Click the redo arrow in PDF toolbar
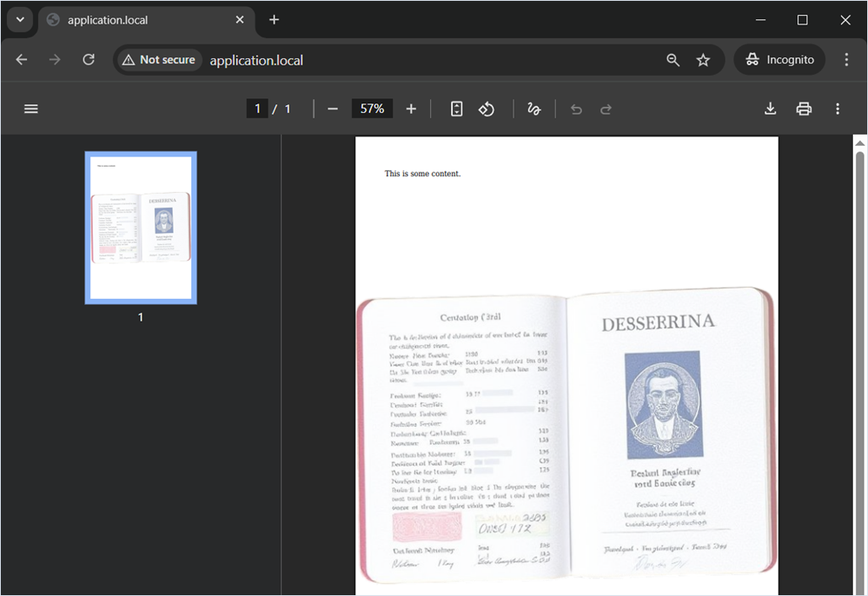 click(605, 109)
